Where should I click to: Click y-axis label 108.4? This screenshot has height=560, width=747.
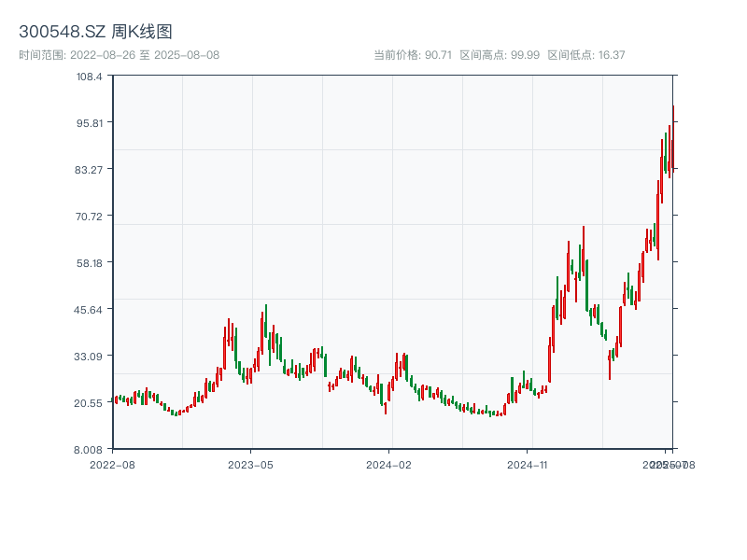click(89, 77)
